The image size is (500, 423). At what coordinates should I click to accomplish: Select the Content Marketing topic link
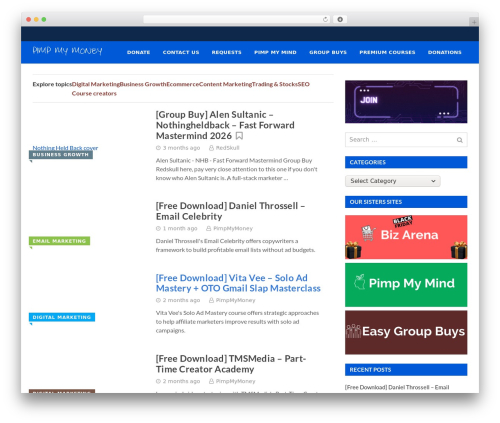click(225, 84)
